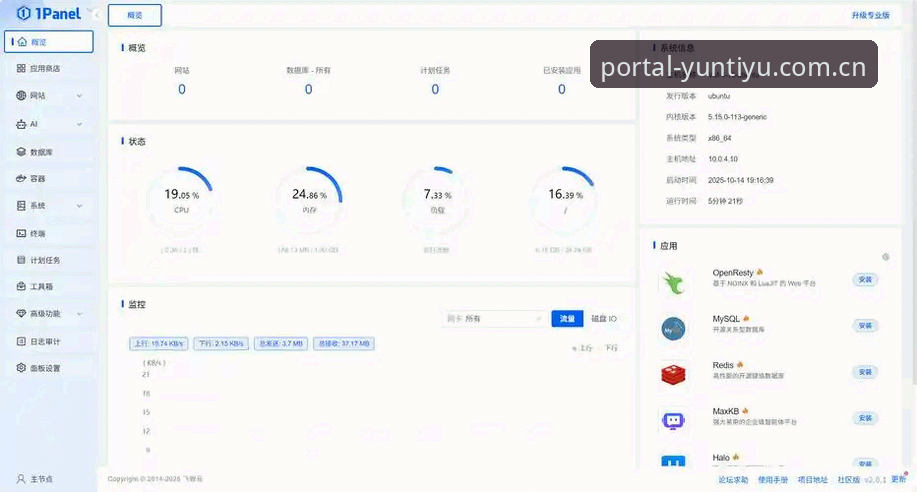Install OpenResty with 安装 button
917x492 pixels.
point(865,280)
